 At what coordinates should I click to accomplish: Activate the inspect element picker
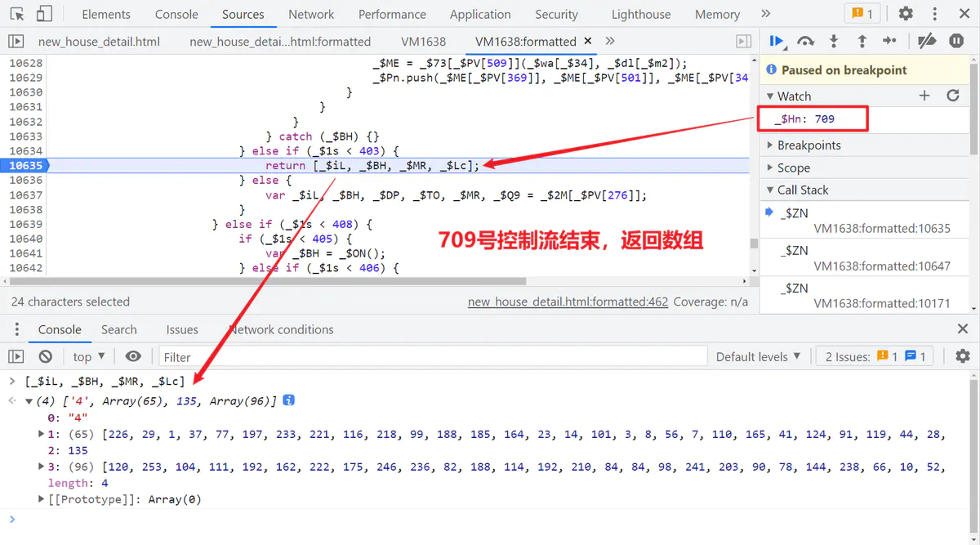click(x=17, y=14)
